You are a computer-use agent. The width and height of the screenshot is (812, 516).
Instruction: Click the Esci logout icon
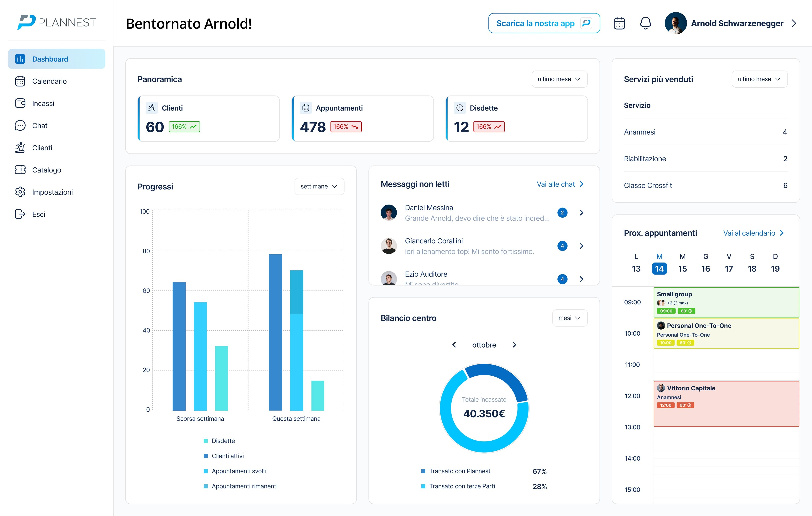point(20,214)
